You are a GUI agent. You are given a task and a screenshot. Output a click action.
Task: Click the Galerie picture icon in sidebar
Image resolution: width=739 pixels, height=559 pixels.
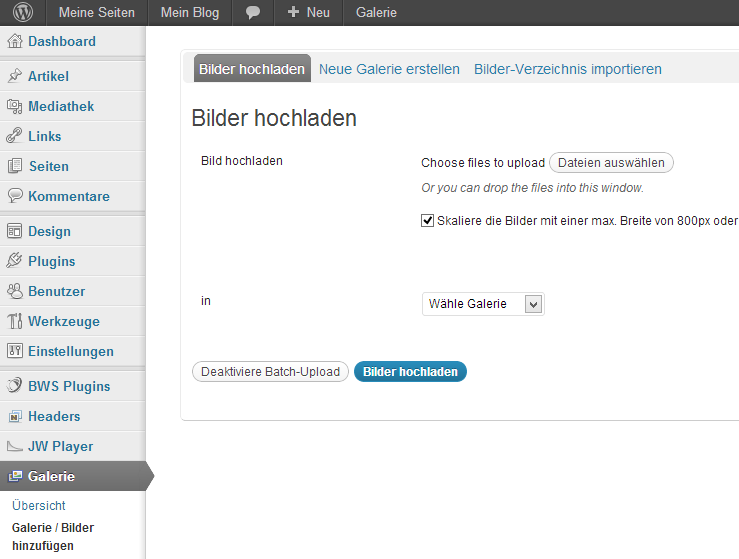(x=15, y=476)
